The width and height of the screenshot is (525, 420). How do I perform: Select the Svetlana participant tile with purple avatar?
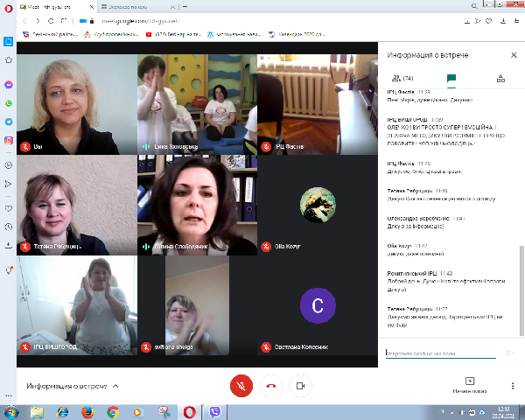click(x=318, y=305)
